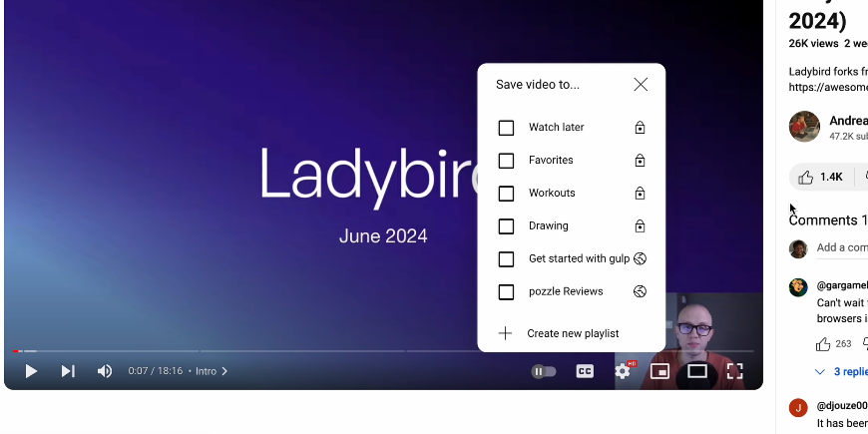Check the Workouts playlist
Image resolution: width=868 pixels, height=434 pixels.
click(x=506, y=194)
